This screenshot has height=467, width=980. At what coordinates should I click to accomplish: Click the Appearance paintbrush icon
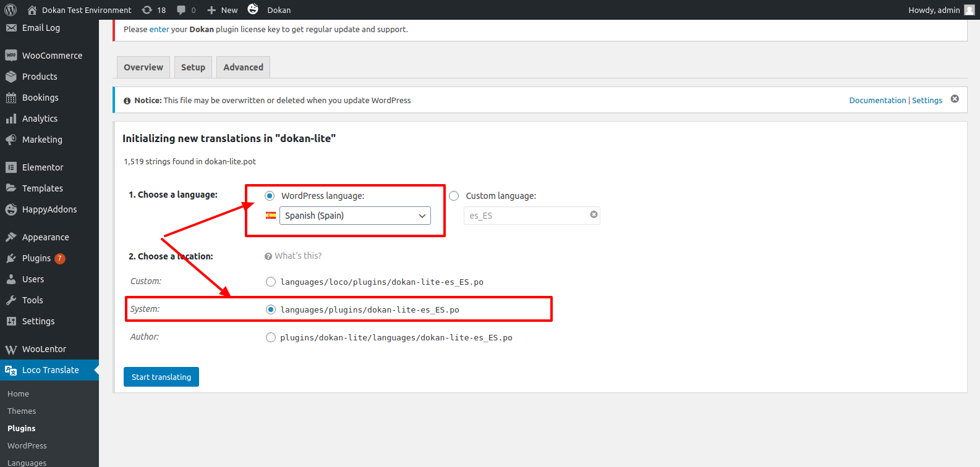point(11,237)
